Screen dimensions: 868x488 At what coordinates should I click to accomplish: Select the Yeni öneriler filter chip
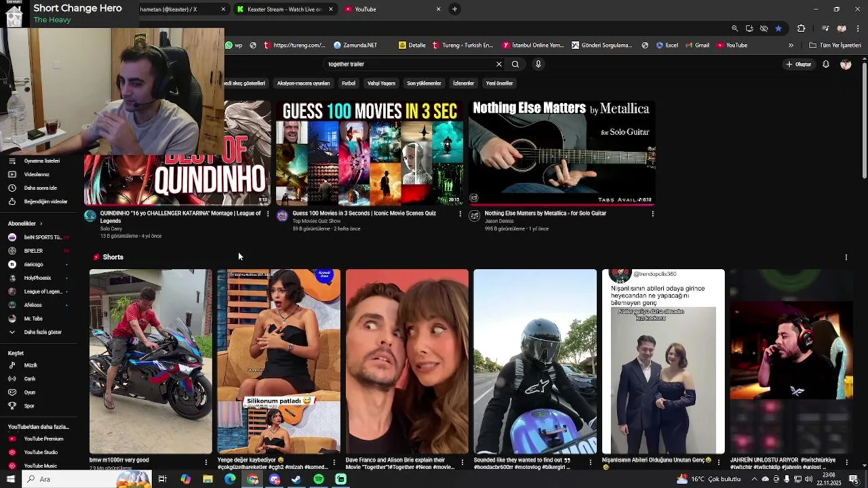tap(499, 83)
